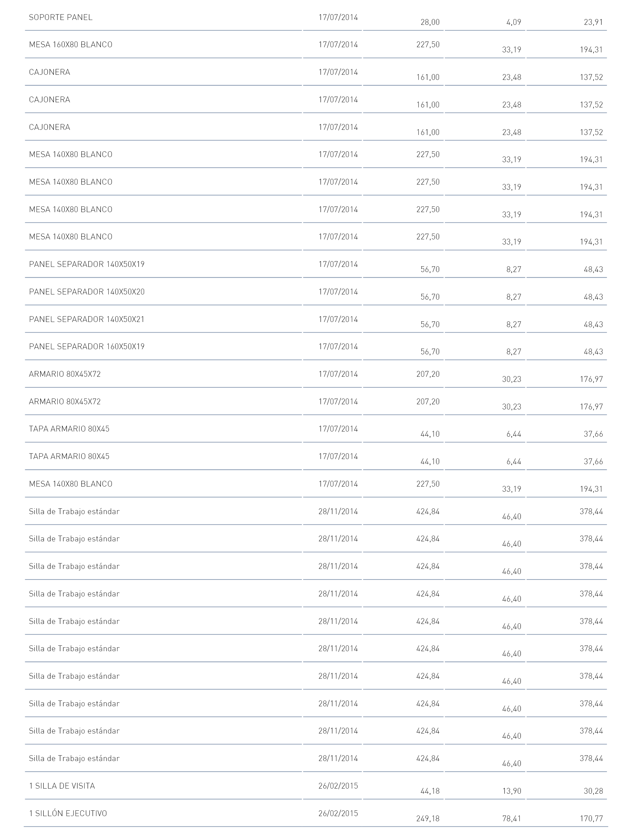Image resolution: width=643 pixels, height=840 pixels.
Task: Select value 44,18 for SILLA DE VISITA
Action: coord(430,791)
